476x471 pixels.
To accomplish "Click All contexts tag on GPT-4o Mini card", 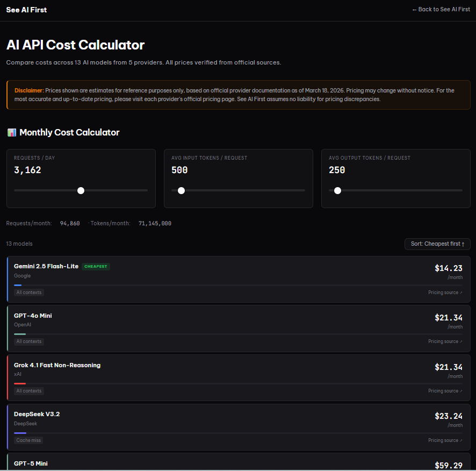I will tap(29, 341).
